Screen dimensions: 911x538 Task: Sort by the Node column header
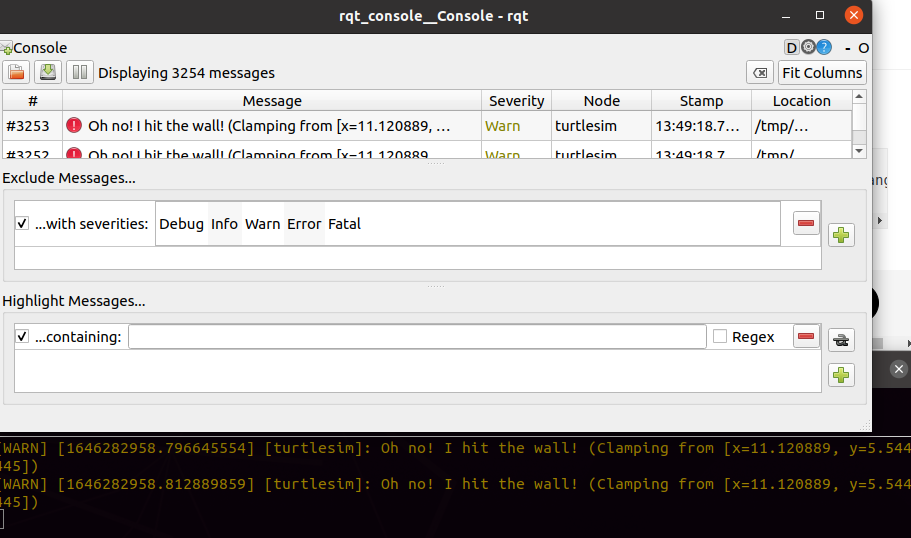click(601, 101)
